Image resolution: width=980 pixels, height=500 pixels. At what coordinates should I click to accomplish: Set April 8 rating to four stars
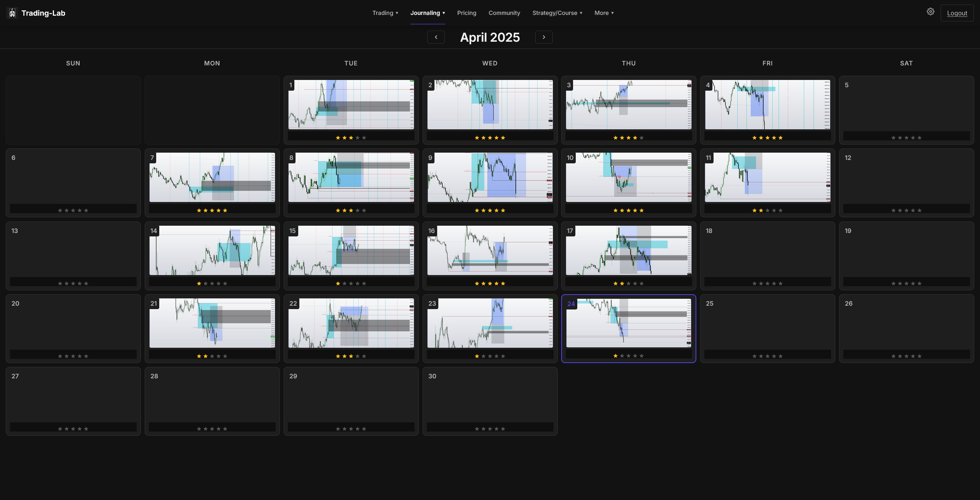coord(358,210)
